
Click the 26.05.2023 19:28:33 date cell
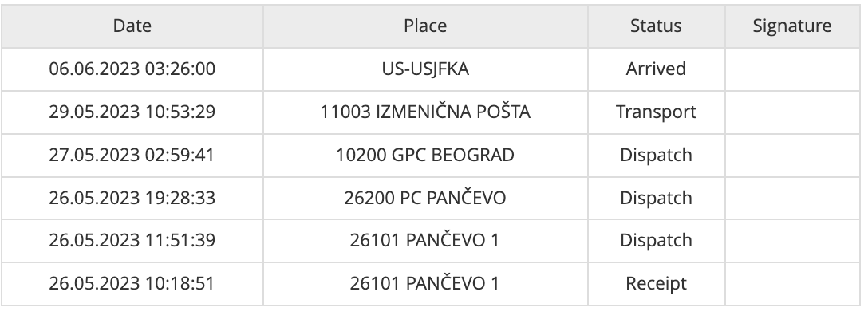click(132, 198)
